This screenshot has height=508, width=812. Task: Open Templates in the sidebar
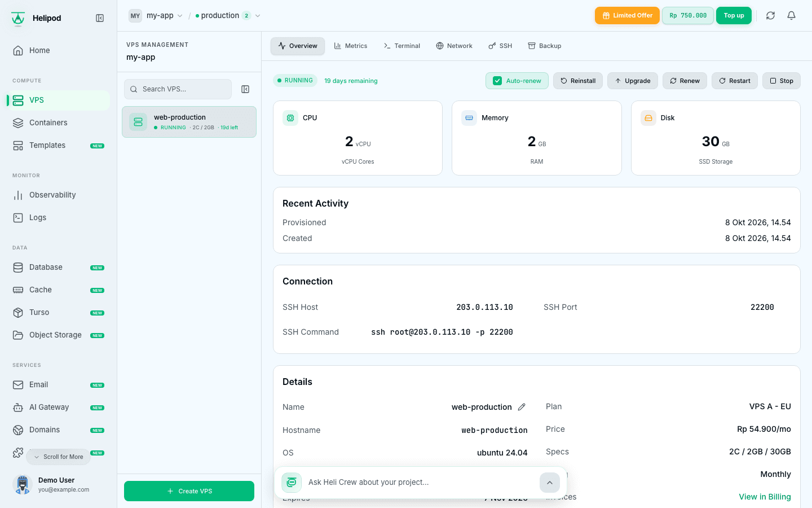(x=59, y=145)
